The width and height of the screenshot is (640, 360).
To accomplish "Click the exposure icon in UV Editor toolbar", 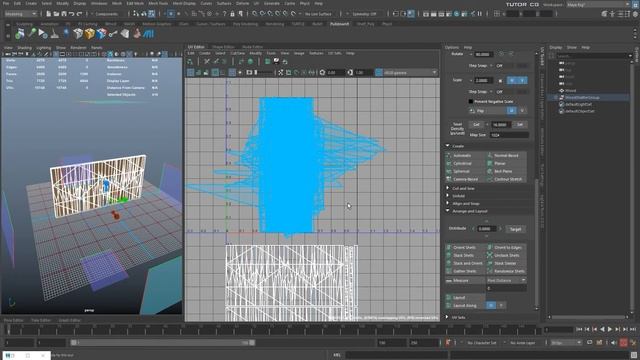I will pos(322,73).
